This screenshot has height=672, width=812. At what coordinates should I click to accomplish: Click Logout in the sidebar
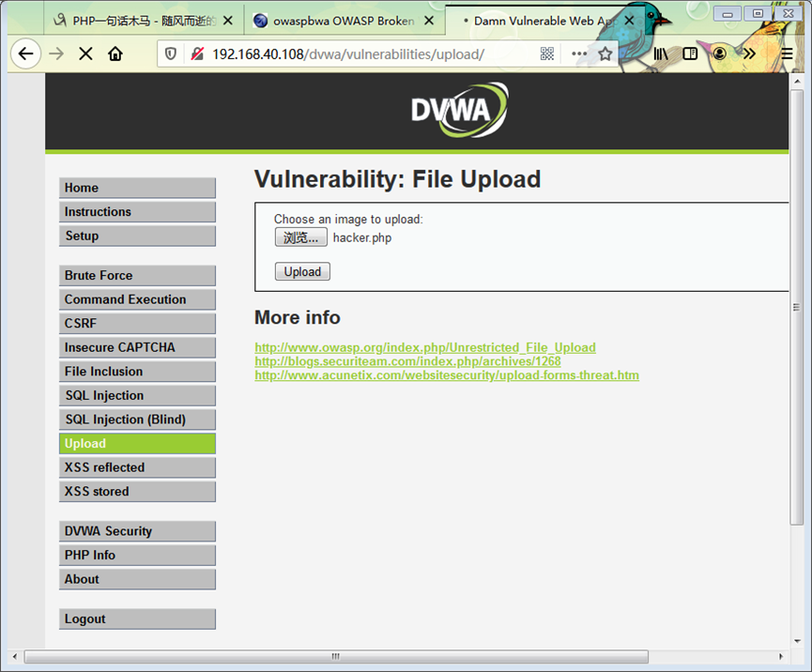[137, 619]
